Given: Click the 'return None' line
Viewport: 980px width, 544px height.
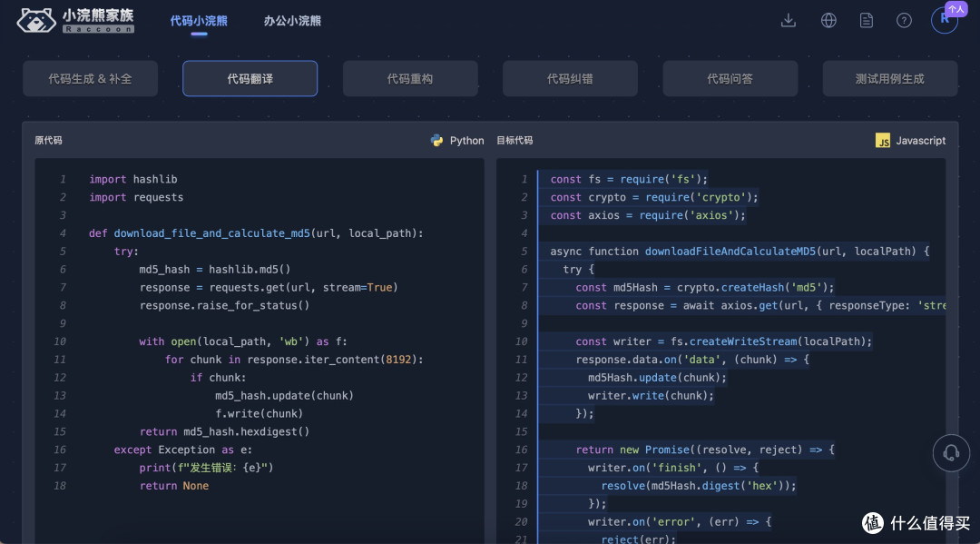Looking at the screenshot, I should (x=173, y=486).
